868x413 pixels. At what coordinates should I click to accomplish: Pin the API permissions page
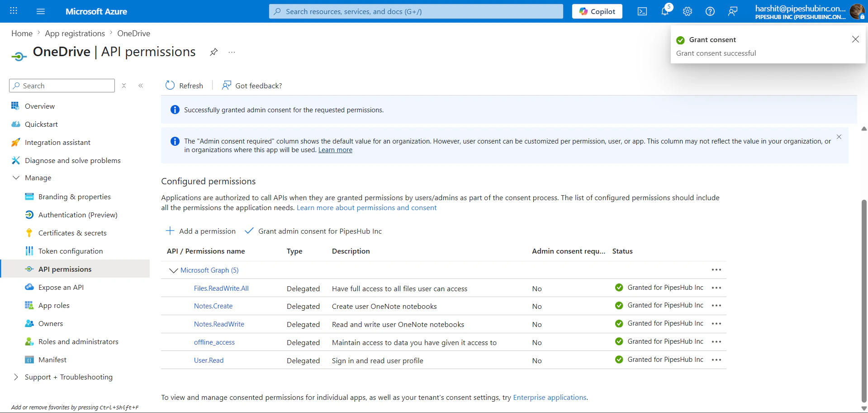pyautogui.click(x=213, y=52)
